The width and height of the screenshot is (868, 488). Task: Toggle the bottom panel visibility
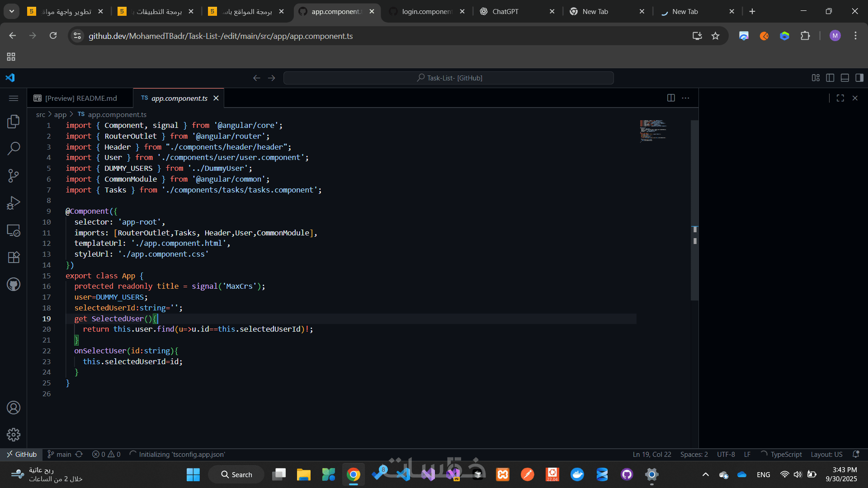click(x=845, y=77)
